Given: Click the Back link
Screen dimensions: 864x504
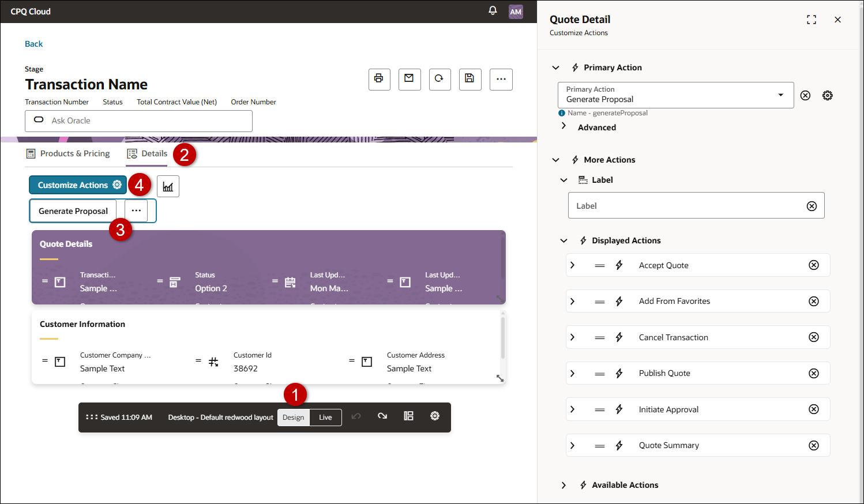Looking at the screenshot, I should (33, 44).
